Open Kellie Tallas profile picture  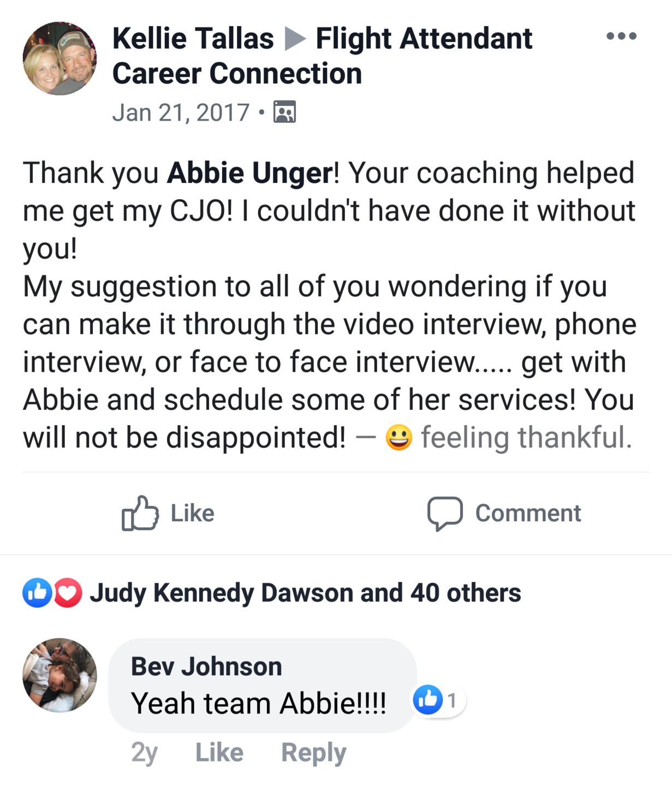pyautogui.click(x=60, y=59)
